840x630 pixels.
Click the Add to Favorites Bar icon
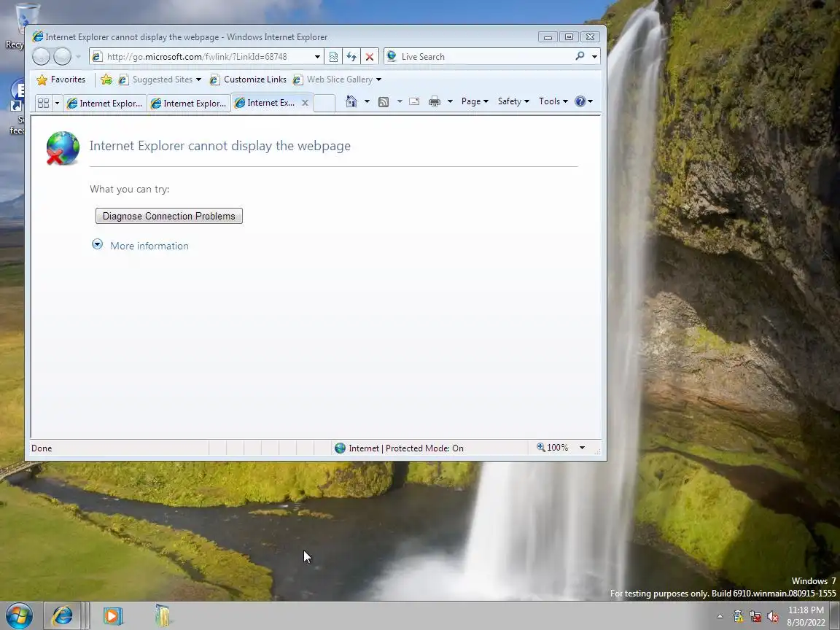point(106,79)
